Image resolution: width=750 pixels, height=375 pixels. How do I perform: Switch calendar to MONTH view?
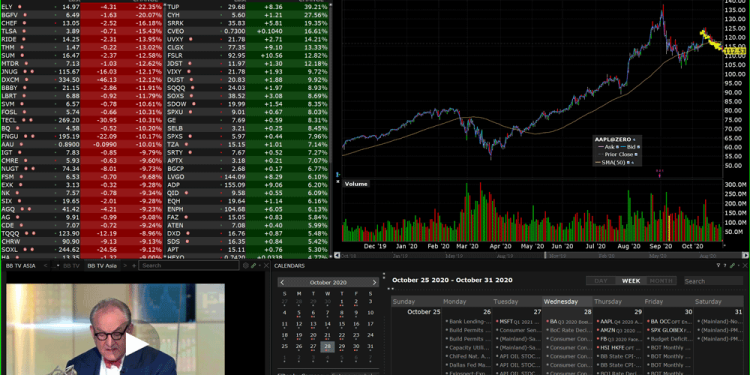pos(661,281)
